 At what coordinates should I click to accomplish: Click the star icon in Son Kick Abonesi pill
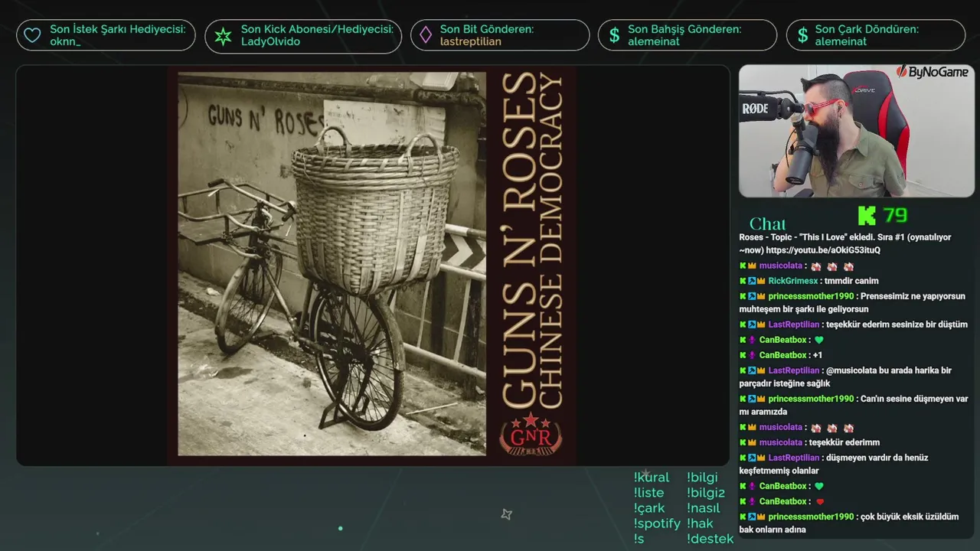[x=223, y=36]
